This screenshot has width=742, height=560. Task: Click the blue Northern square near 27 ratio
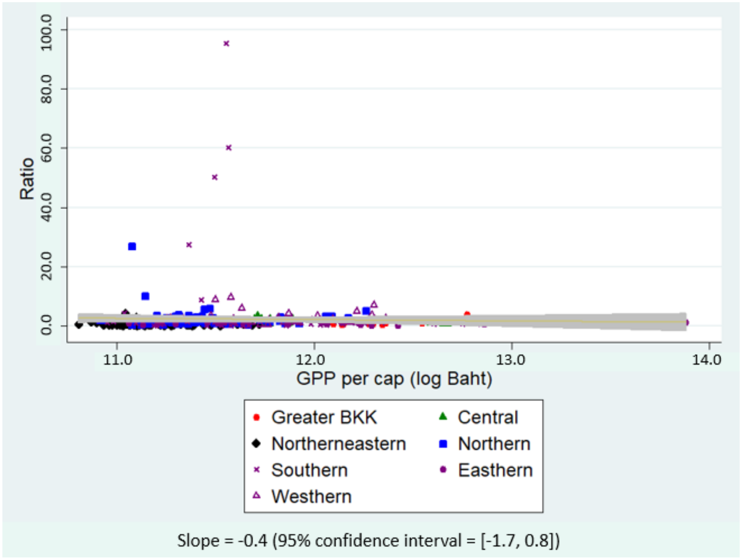pyautogui.click(x=132, y=247)
